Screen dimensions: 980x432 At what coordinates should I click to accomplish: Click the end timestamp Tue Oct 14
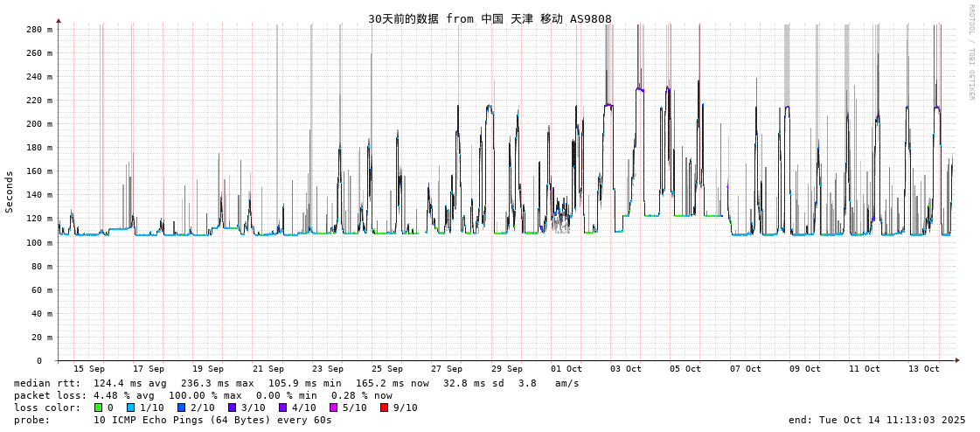click(x=877, y=420)
